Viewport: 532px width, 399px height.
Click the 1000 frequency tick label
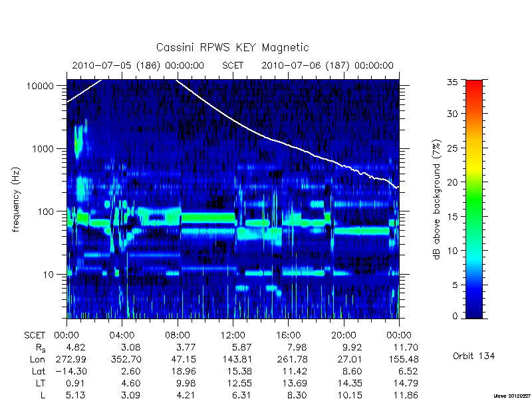pos(43,149)
